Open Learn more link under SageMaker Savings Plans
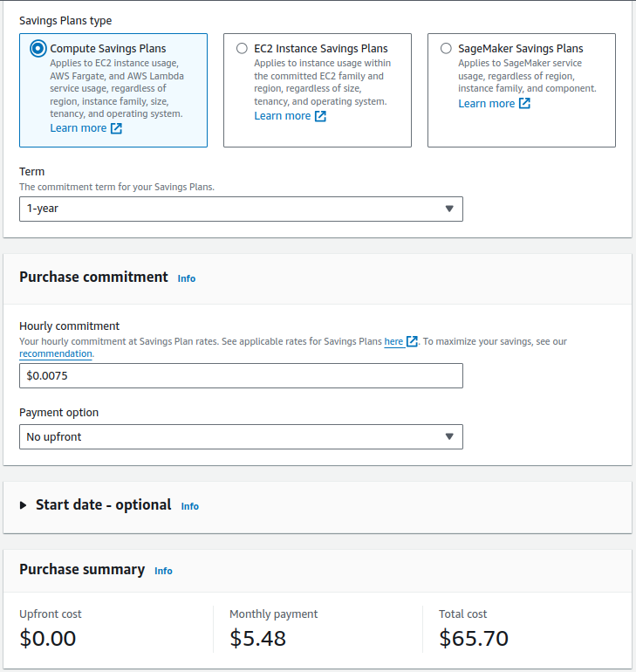 pos(495,103)
